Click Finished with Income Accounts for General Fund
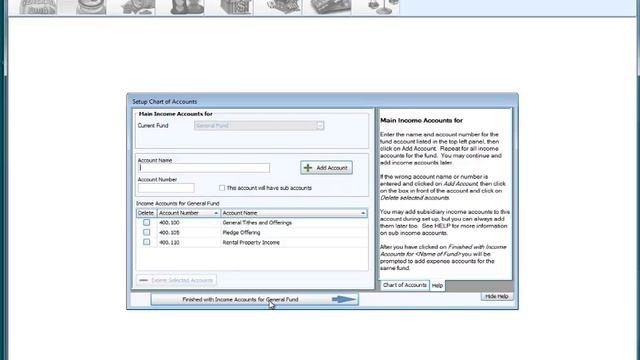The width and height of the screenshot is (640, 360). tap(255, 300)
